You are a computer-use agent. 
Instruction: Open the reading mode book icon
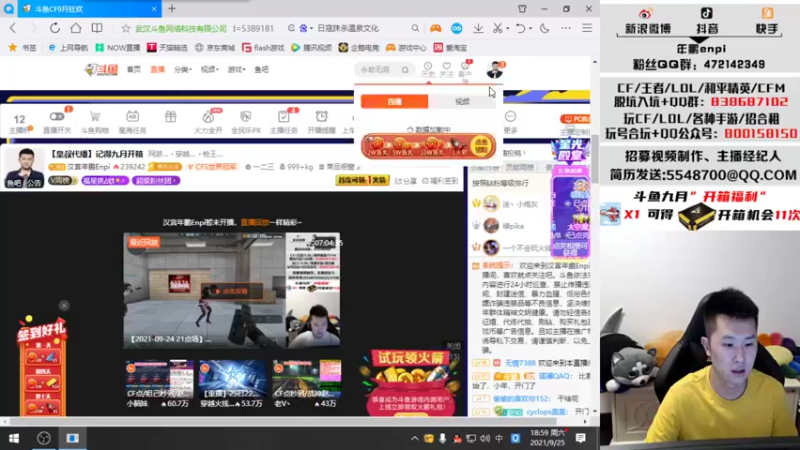pos(97,28)
